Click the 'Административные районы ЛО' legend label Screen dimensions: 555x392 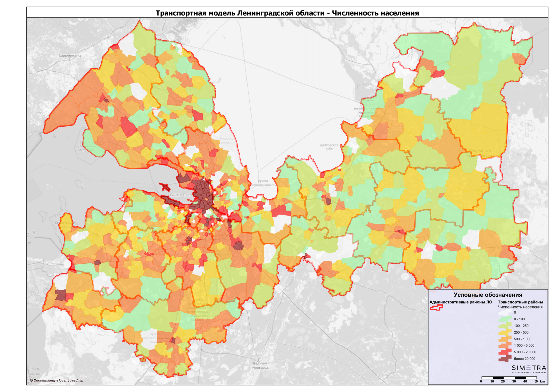click(x=461, y=302)
